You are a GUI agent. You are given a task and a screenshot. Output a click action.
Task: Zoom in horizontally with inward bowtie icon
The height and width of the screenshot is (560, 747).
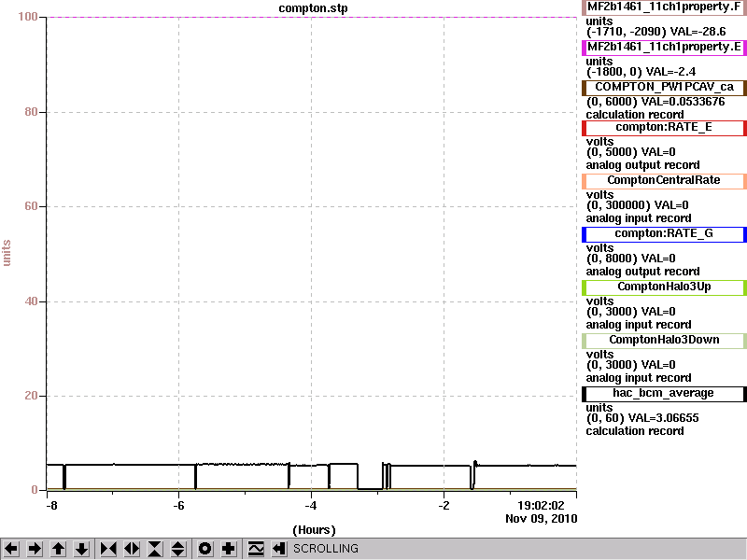coord(108,549)
